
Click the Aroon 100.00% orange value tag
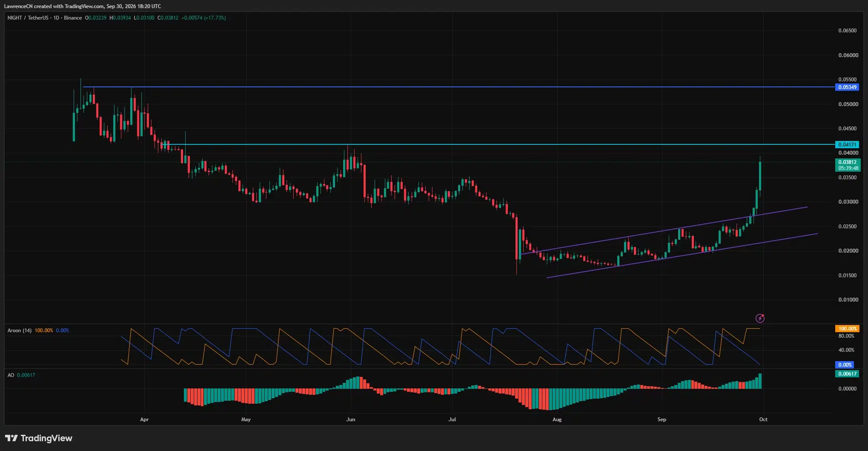tap(847, 329)
